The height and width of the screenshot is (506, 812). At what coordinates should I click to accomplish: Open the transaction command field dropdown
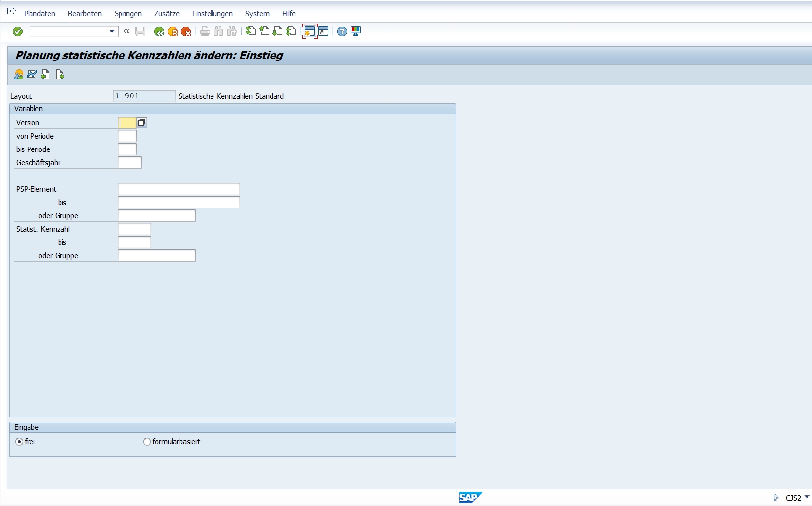point(112,31)
